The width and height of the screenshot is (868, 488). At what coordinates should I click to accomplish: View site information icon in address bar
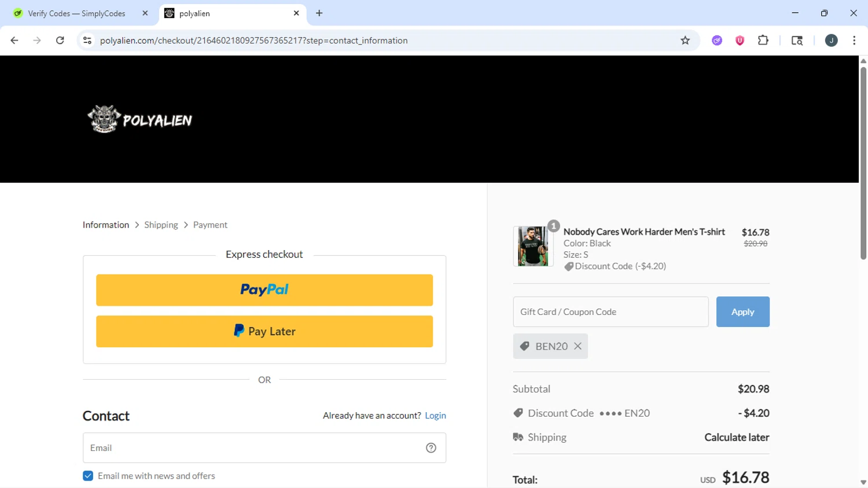87,41
